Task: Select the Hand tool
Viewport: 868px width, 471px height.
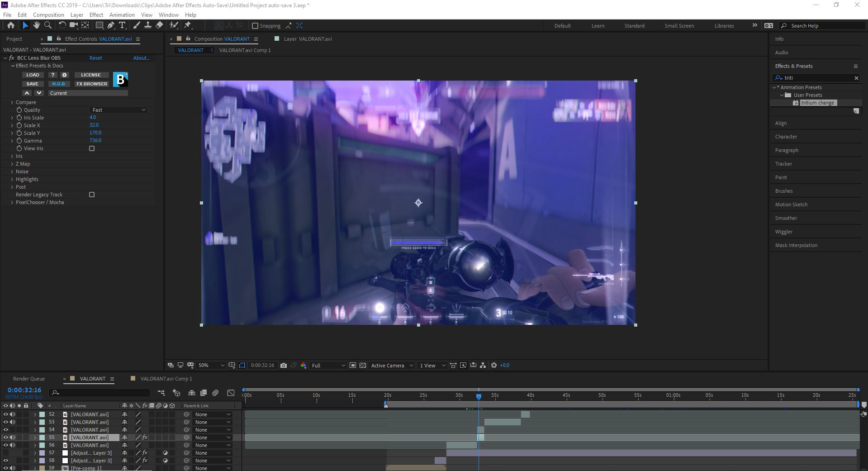Action: [36, 25]
